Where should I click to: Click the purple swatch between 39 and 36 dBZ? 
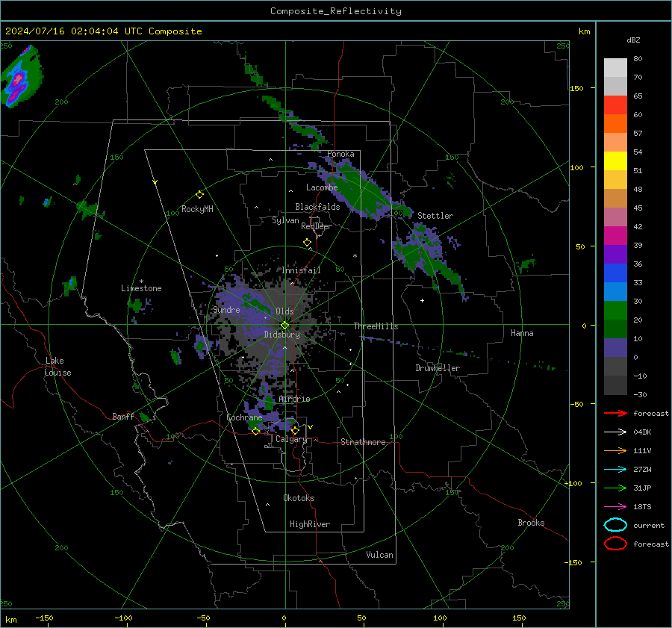pos(615,255)
